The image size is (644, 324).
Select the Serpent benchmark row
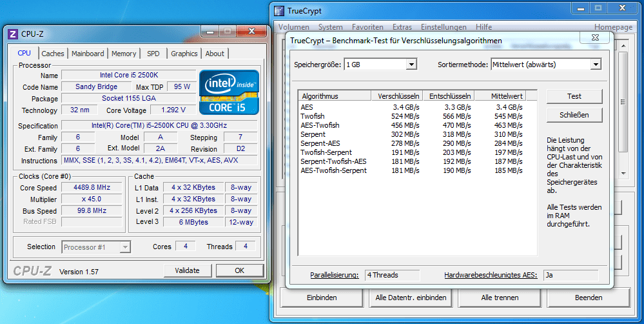413,134
